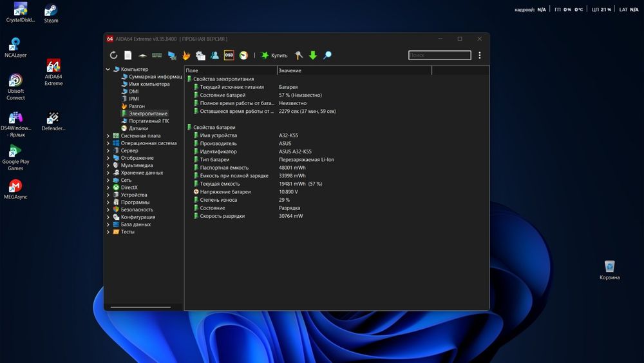Open the Портативный ПК item
644x363 pixels.
click(145, 121)
